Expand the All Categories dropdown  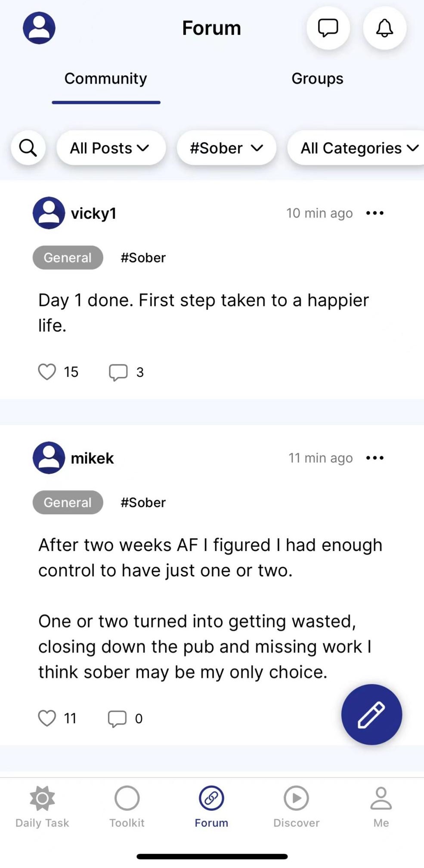(x=358, y=148)
